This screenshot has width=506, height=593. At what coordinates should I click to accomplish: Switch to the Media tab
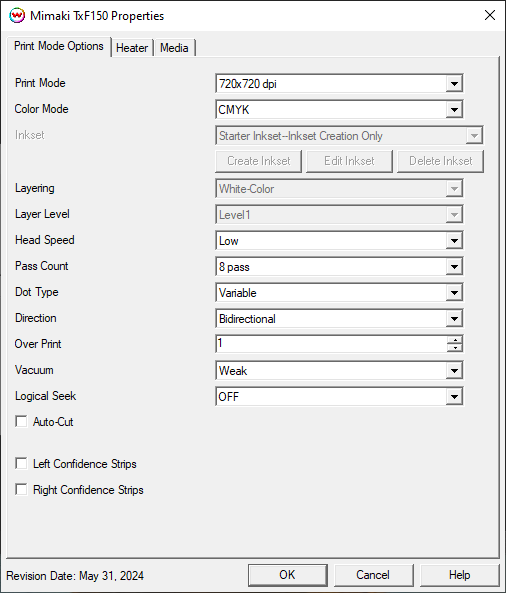coord(174,48)
